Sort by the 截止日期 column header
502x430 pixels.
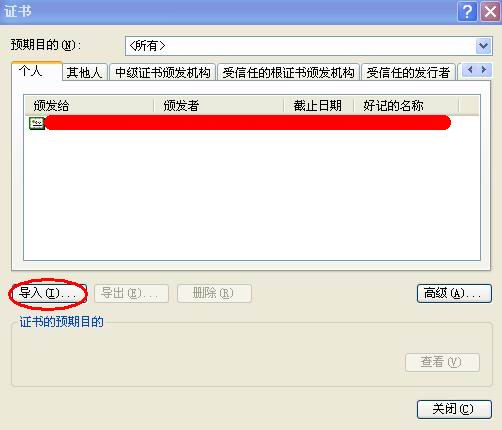(x=318, y=106)
